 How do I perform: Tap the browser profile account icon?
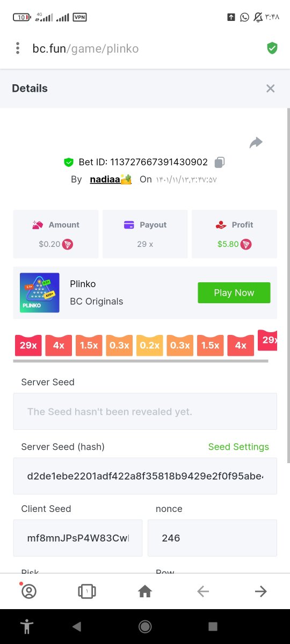click(28, 591)
